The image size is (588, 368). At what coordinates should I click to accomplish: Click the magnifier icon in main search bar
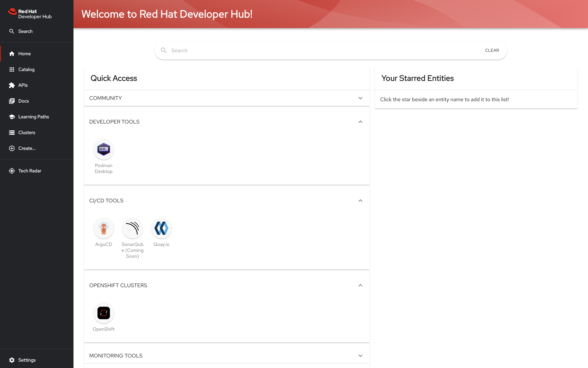[164, 50]
